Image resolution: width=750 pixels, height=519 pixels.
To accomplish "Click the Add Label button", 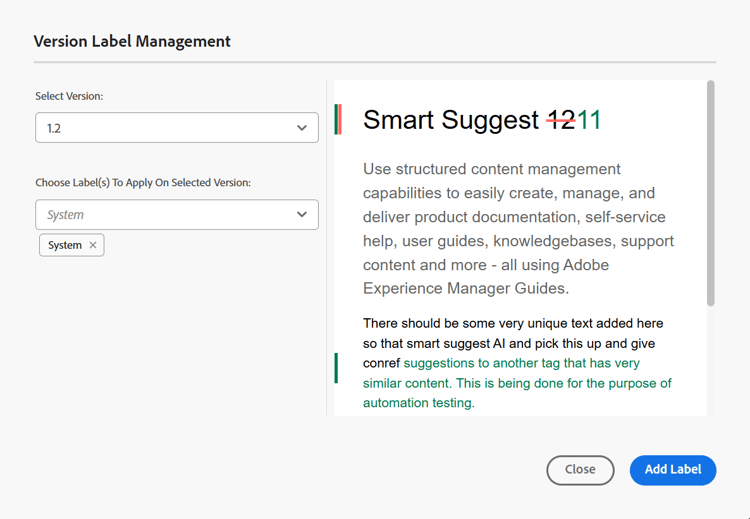I will (x=673, y=470).
